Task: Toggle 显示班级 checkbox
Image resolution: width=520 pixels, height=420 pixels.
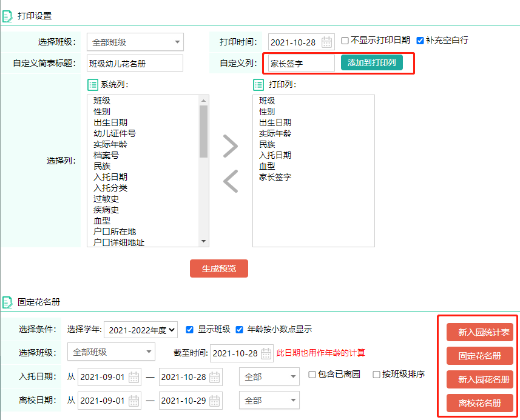Action: point(190,330)
